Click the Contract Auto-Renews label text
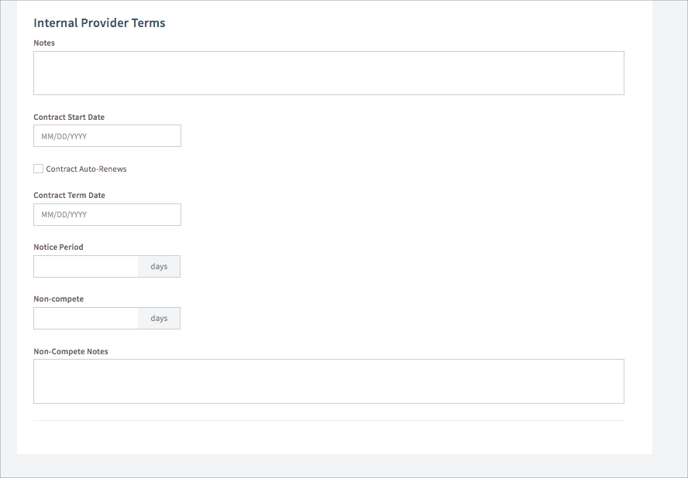 86,169
